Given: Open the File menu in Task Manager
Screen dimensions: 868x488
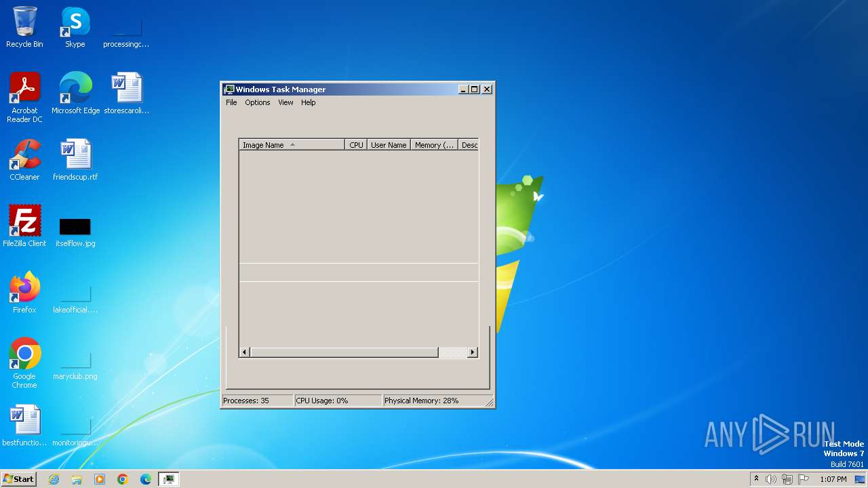Looking at the screenshot, I should 231,102.
